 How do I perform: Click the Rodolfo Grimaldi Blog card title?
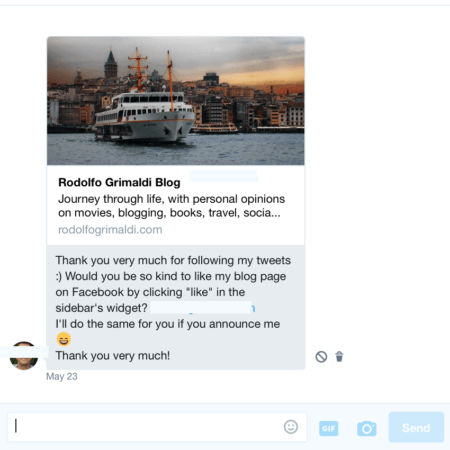click(x=119, y=182)
